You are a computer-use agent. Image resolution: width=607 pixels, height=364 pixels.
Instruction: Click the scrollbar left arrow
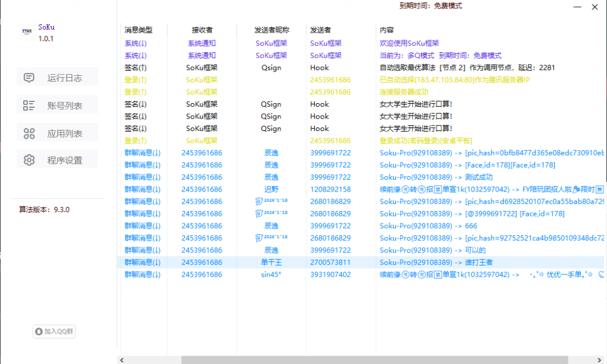tap(122, 360)
